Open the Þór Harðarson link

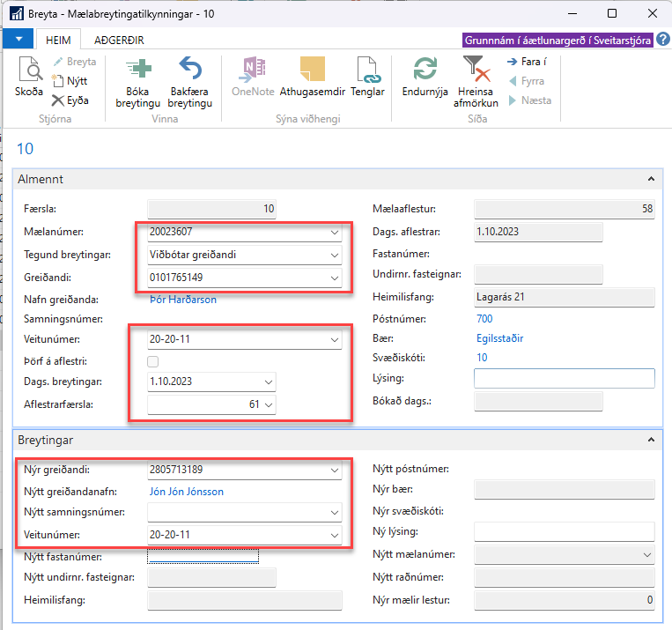click(182, 300)
